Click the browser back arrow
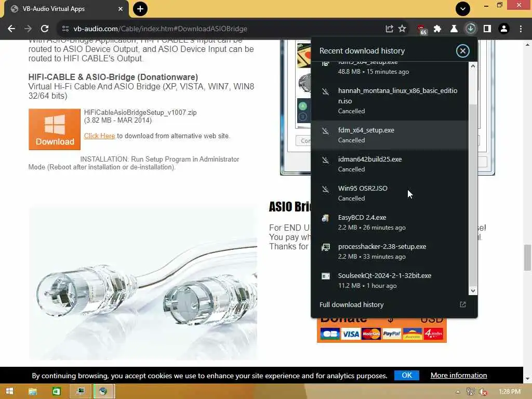 (x=11, y=29)
